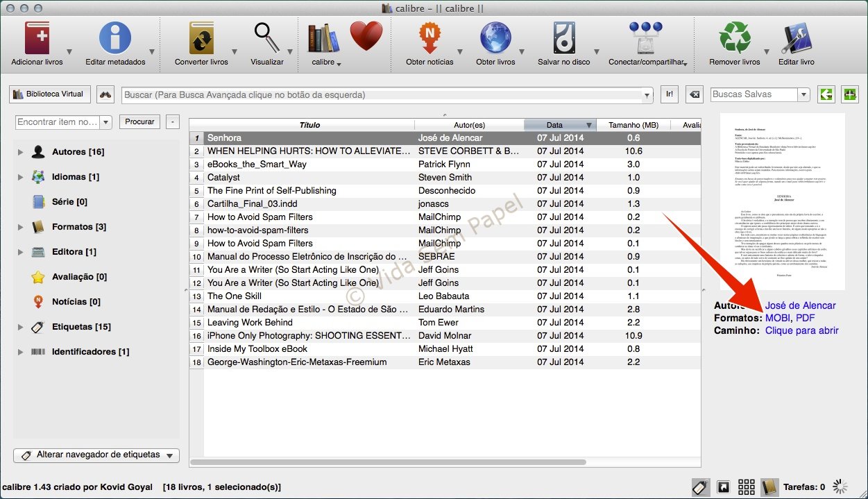Expand the Etiquetas [15] category
The height and width of the screenshot is (499, 868).
(20, 327)
